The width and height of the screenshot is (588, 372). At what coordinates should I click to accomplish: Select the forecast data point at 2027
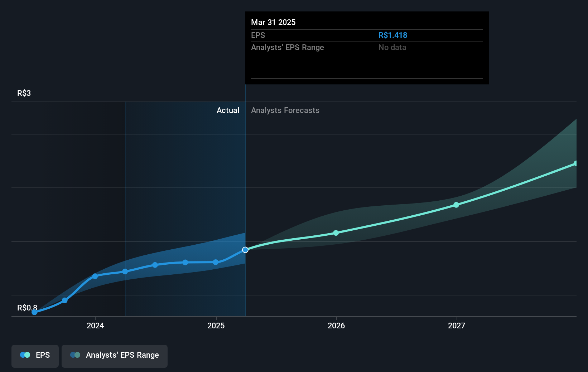click(456, 205)
